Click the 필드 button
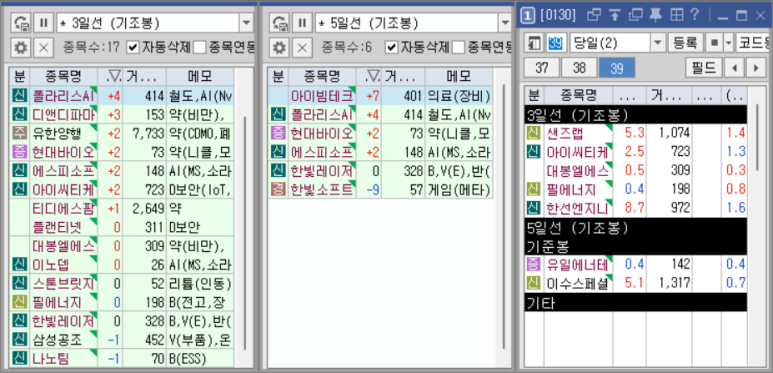The height and width of the screenshot is (373, 773). click(704, 68)
